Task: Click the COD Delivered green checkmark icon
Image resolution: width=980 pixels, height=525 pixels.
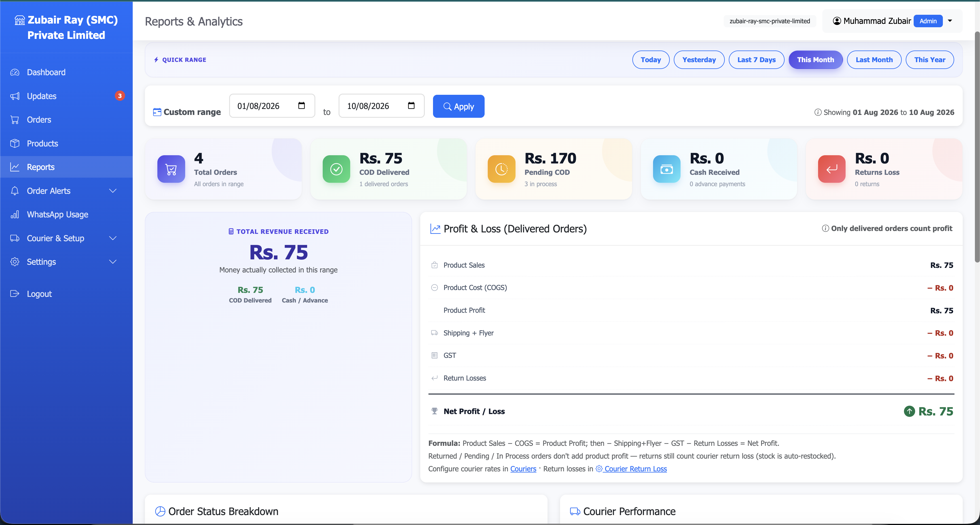Action: pos(336,169)
